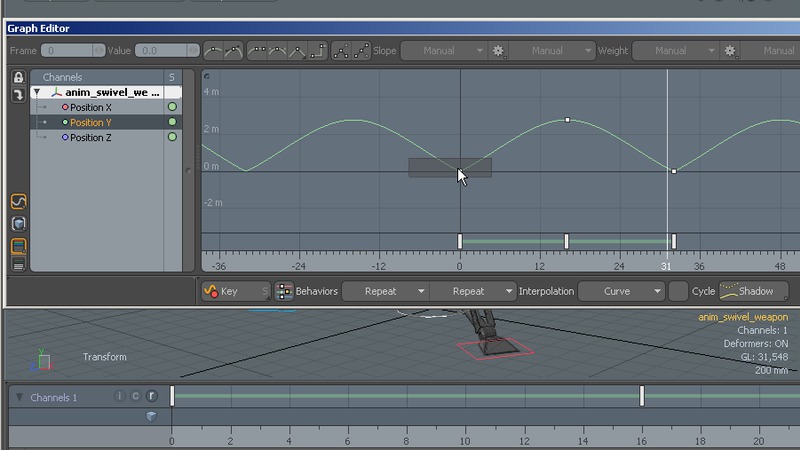This screenshot has height=450, width=800.
Task: Open the first Weight Manual dropdown
Action: click(675, 51)
